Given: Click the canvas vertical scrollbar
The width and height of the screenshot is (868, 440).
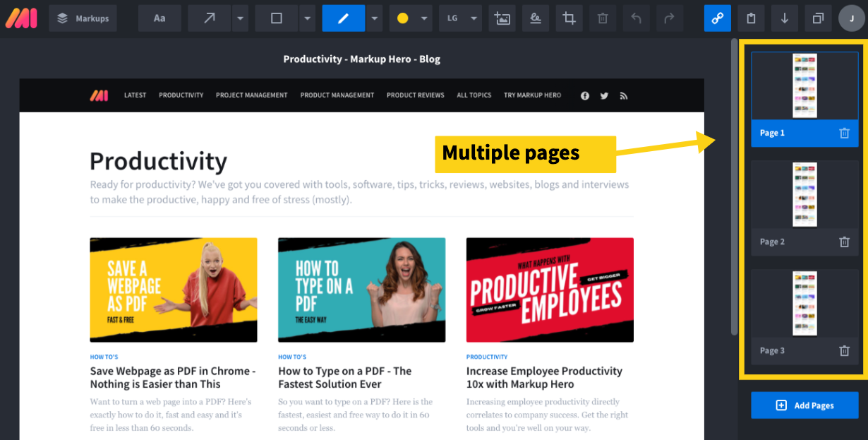Looking at the screenshot, I should pyautogui.click(x=735, y=187).
